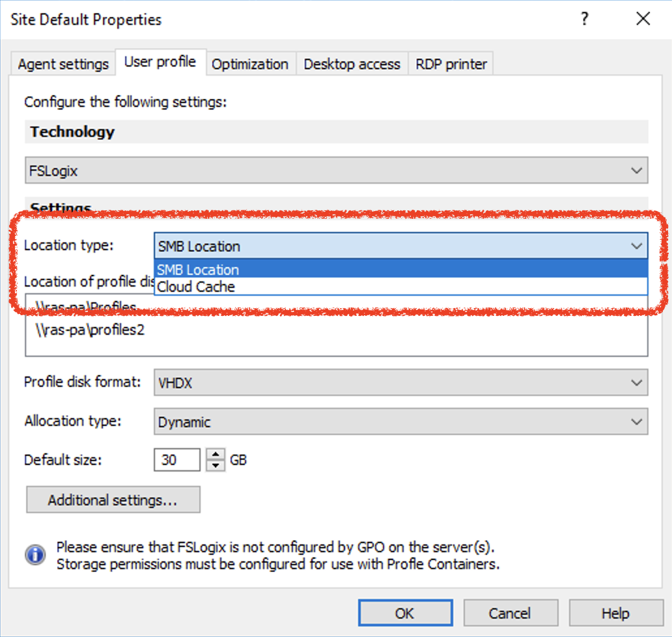
Task: Select the \\ras-pa\profiles2 location entry
Action: pos(90,330)
